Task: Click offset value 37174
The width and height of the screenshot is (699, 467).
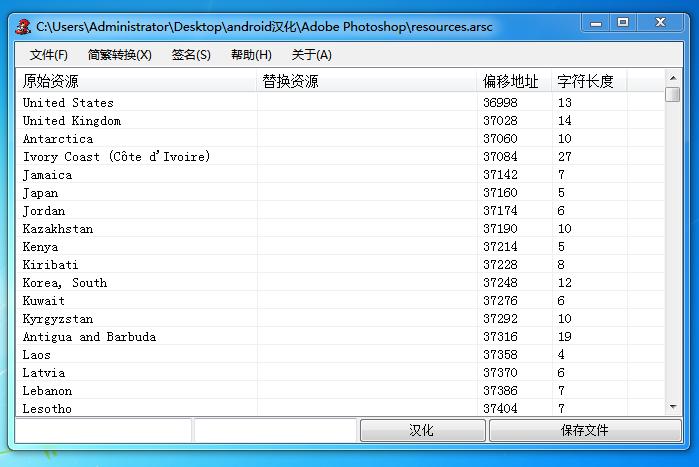Action: (x=500, y=211)
